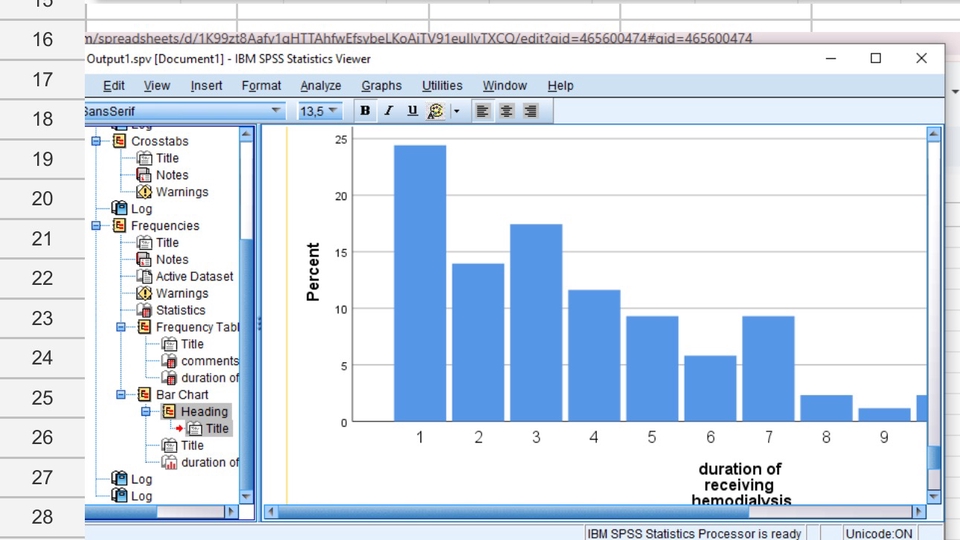Collapse the Bar Chart node

pyautogui.click(x=121, y=395)
